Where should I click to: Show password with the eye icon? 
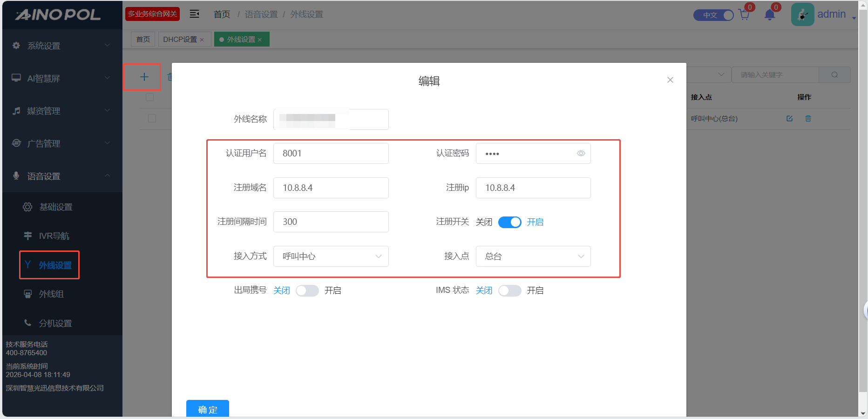[x=581, y=154]
